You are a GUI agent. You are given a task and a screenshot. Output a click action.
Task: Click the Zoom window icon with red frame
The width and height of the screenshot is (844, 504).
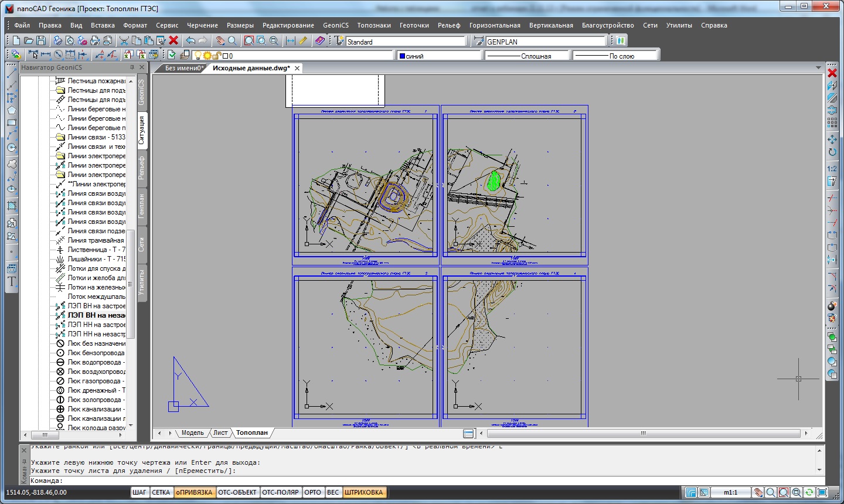[x=249, y=40]
